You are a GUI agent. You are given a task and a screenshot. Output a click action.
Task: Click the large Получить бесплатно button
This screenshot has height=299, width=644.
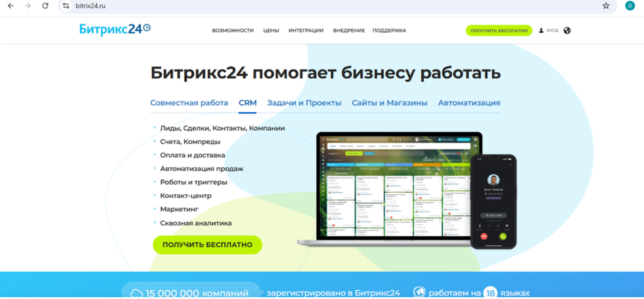click(x=208, y=245)
